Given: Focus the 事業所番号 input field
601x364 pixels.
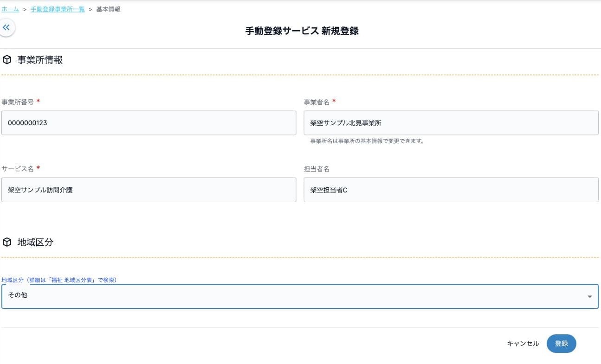Looking at the screenshot, I should tap(149, 123).
